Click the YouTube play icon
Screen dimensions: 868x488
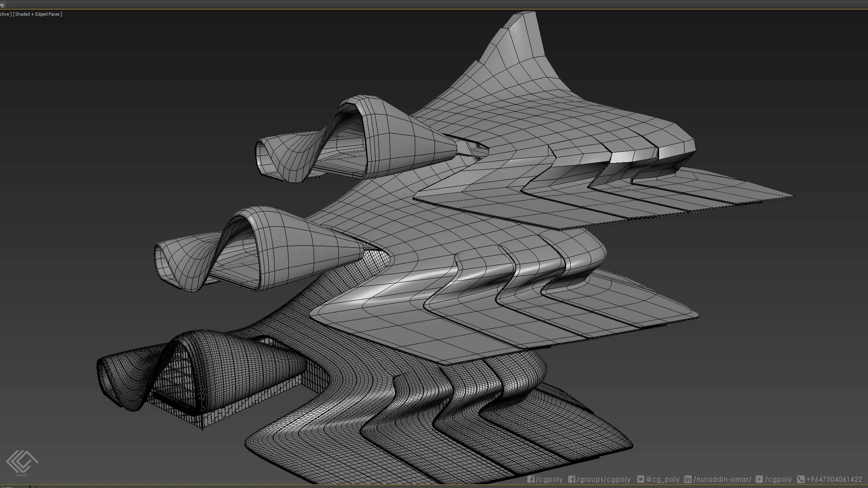tap(759, 479)
